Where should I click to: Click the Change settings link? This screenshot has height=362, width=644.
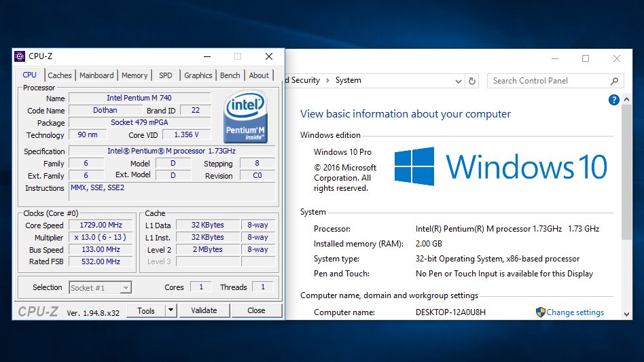point(575,312)
